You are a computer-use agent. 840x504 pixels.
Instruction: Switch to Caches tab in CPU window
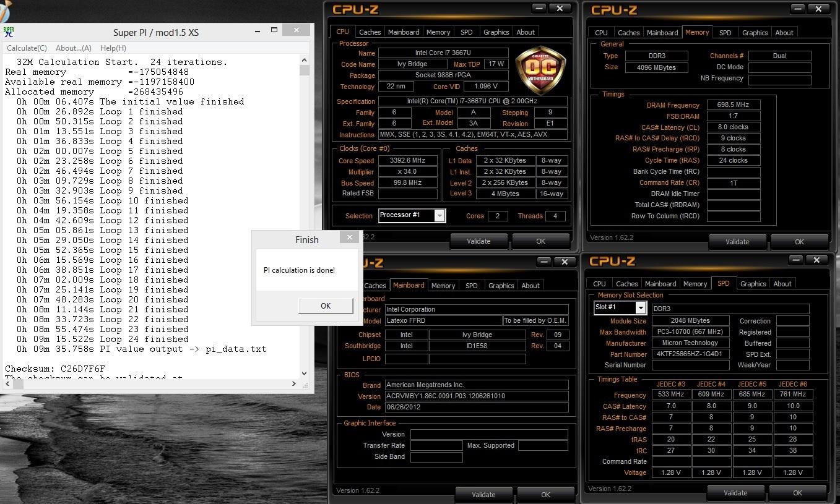click(370, 32)
